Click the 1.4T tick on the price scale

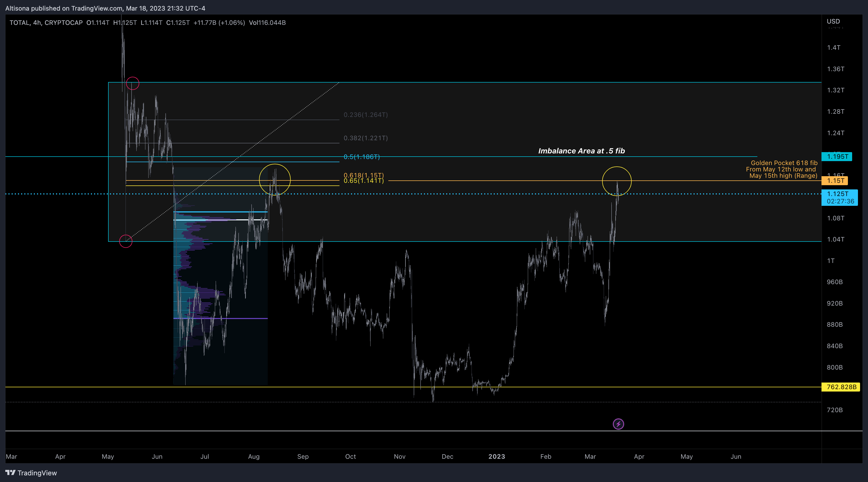coord(834,48)
